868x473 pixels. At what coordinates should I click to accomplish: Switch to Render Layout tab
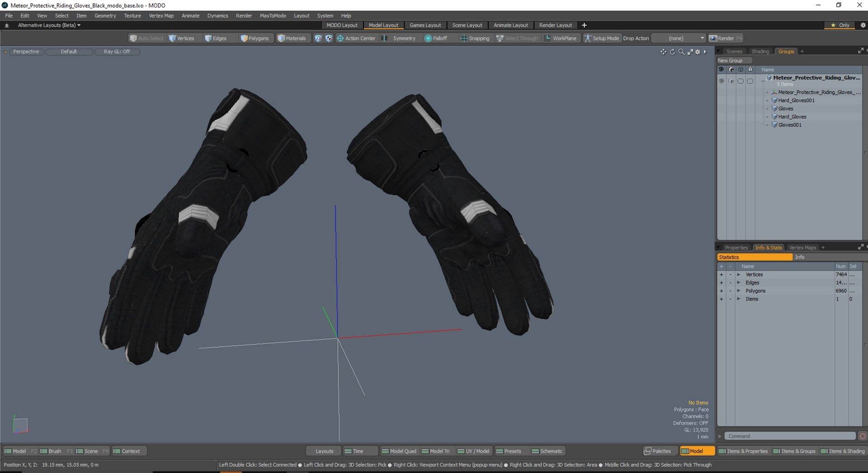555,25
